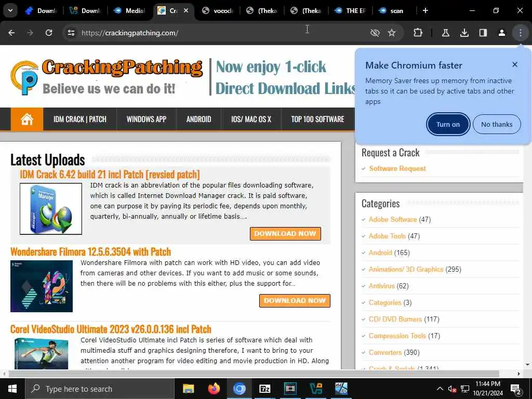The image size is (532, 399).
Task: Decline Memory Saver with No thanks
Action: pos(497,124)
